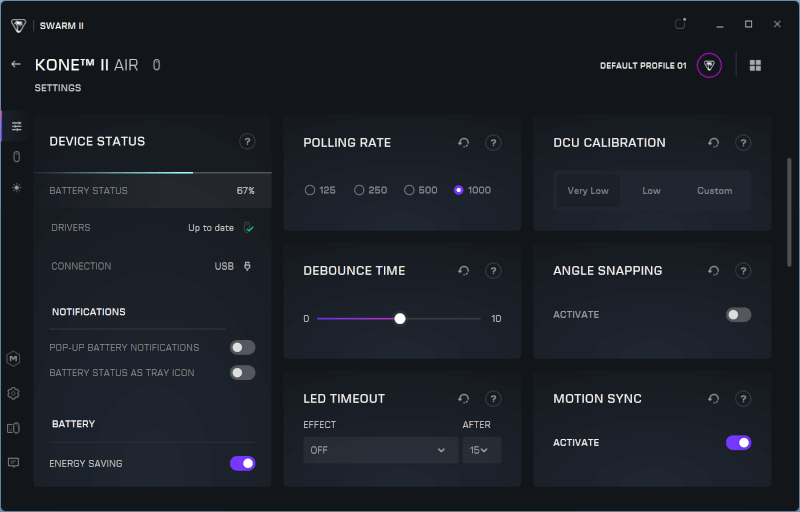
Task: Enable angle snapping
Action: [x=738, y=315]
